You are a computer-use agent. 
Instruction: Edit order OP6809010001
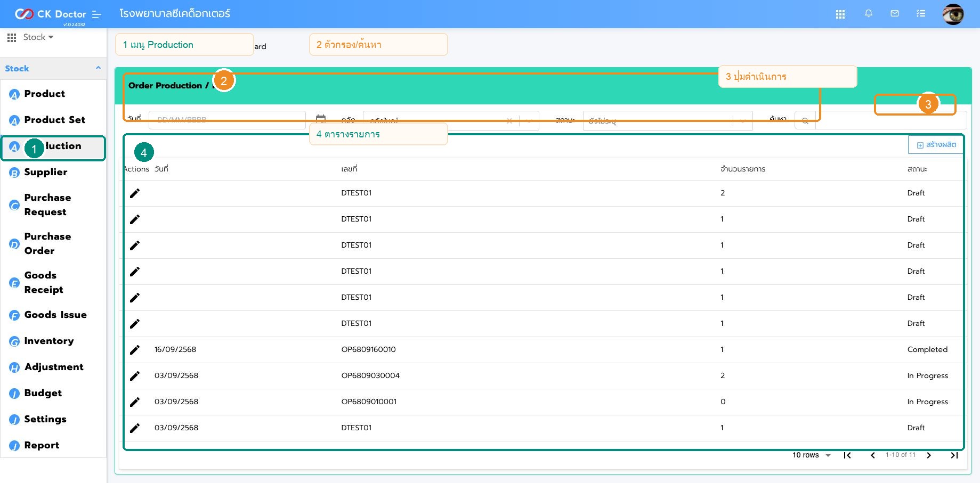(x=135, y=402)
